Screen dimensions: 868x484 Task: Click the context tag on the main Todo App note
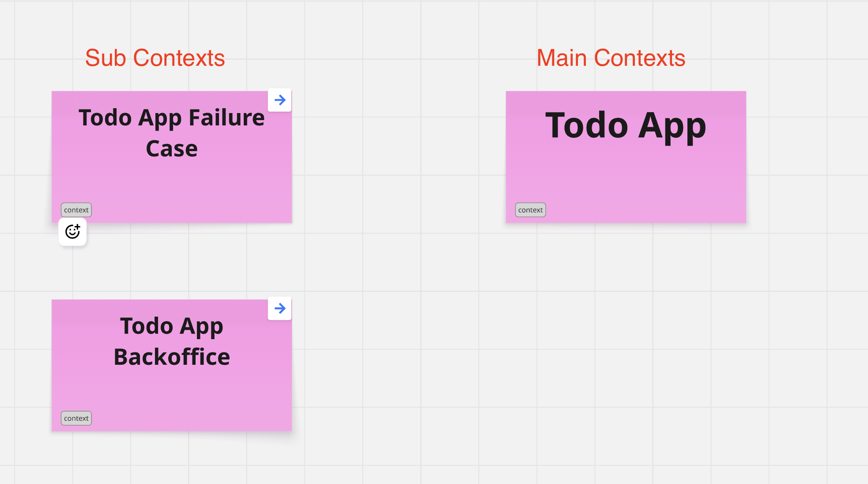[530, 210]
